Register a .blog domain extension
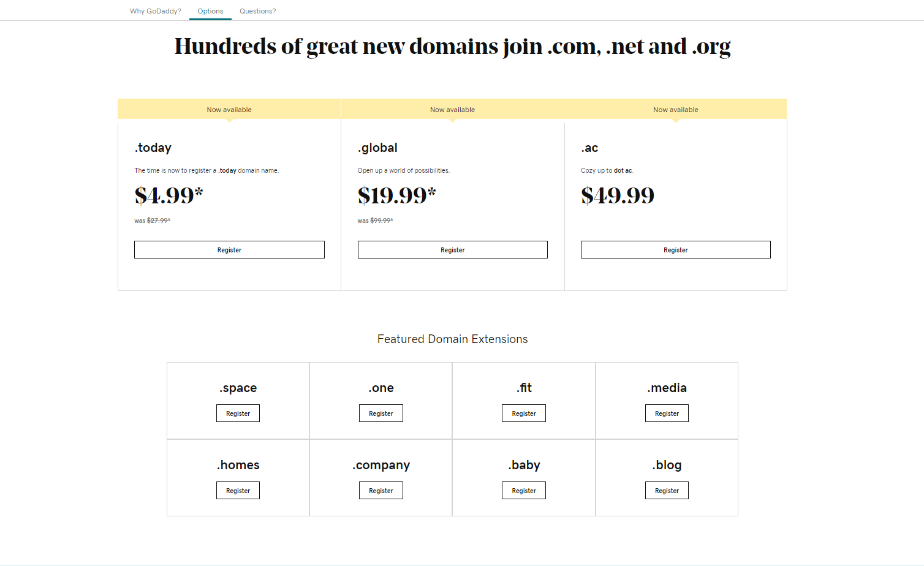 pyautogui.click(x=667, y=490)
